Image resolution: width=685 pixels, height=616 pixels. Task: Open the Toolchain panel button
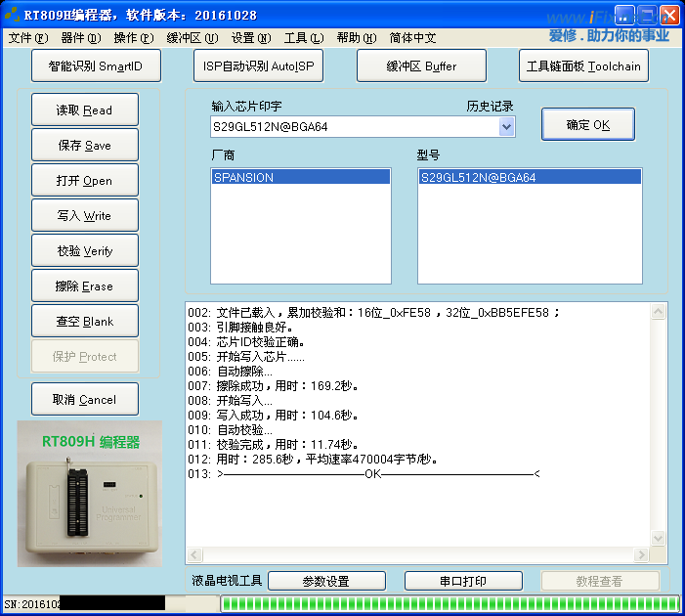583,66
